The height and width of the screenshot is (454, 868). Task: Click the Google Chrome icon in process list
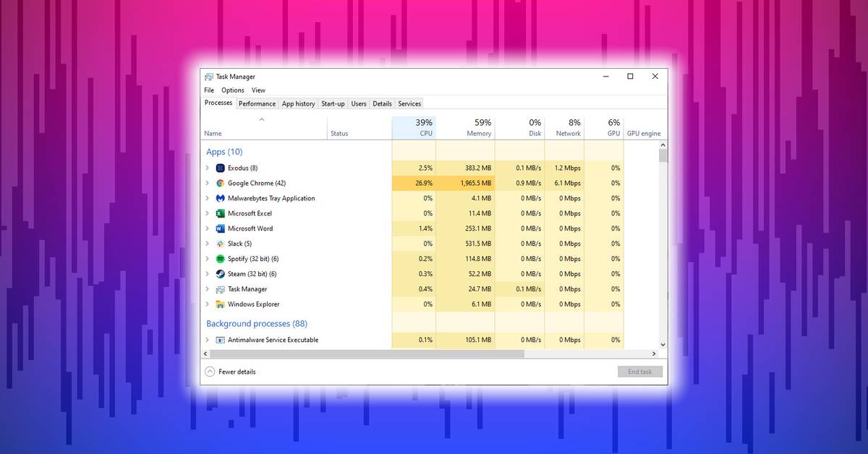pyautogui.click(x=221, y=183)
